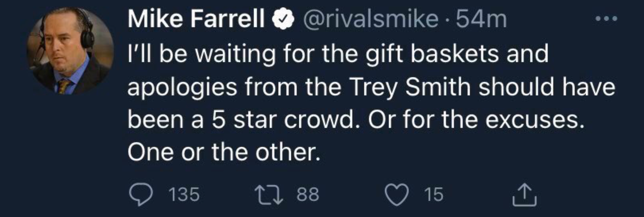
Task: Like the tweet with the heart icon
Action: point(397,194)
